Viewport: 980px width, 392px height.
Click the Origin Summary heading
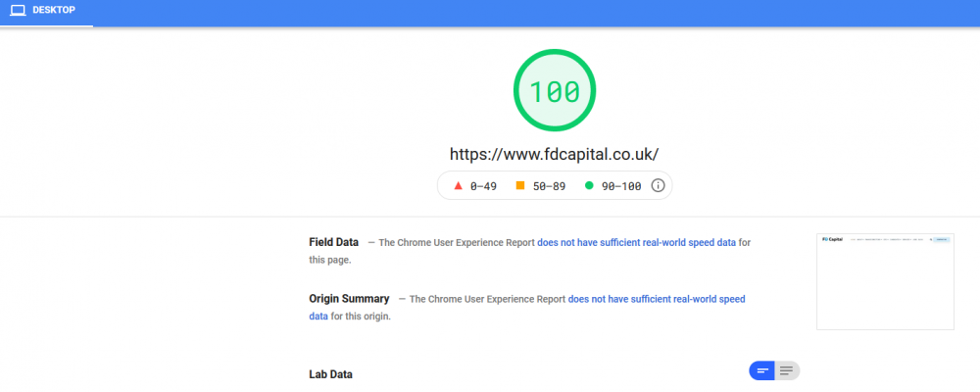click(x=349, y=299)
